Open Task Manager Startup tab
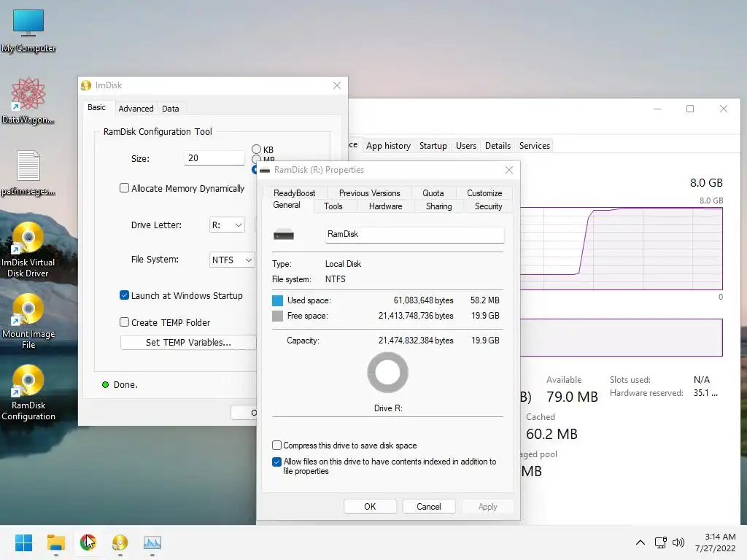The height and width of the screenshot is (560, 747). (433, 146)
